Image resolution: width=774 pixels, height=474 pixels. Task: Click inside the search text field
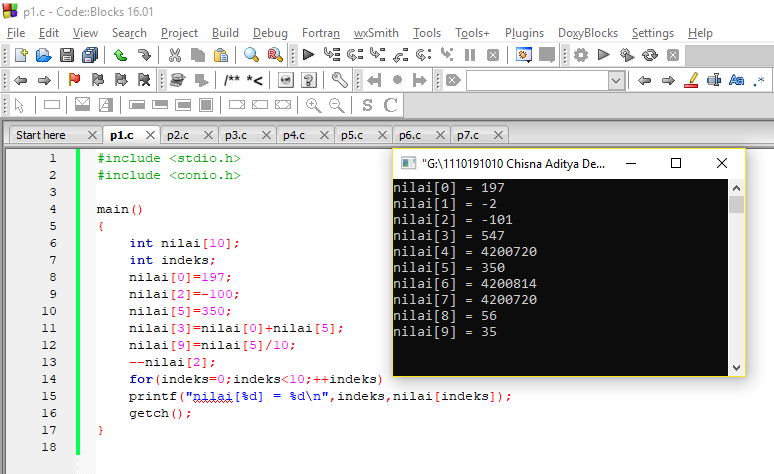click(538, 80)
